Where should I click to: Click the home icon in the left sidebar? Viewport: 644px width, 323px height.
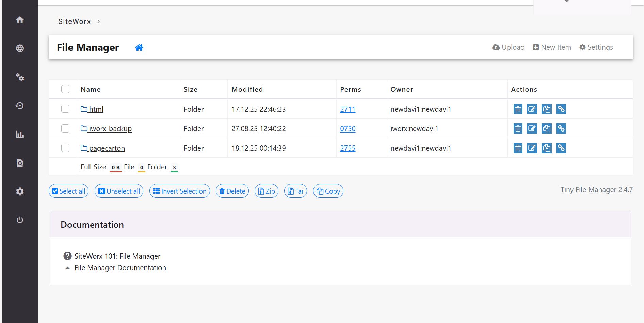click(20, 20)
